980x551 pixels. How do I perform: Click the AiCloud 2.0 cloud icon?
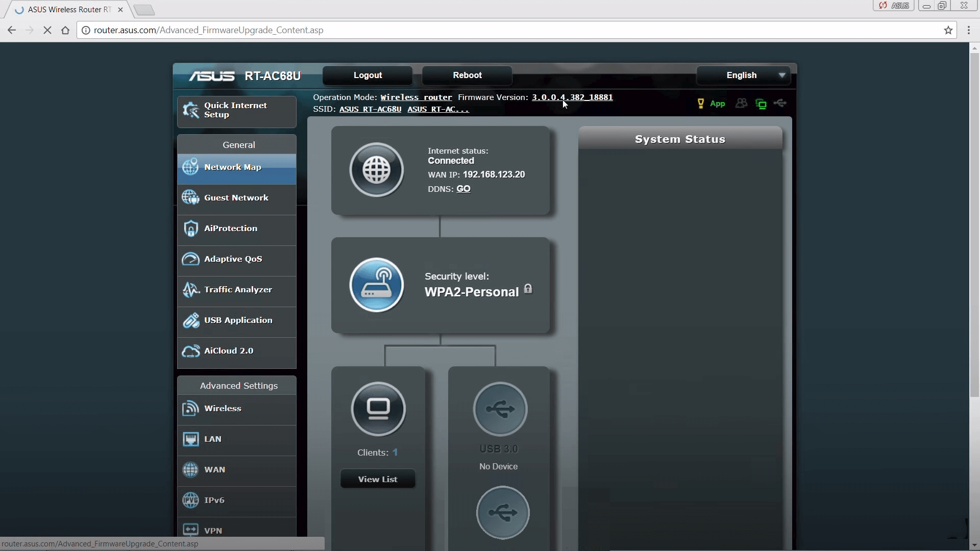point(191,351)
